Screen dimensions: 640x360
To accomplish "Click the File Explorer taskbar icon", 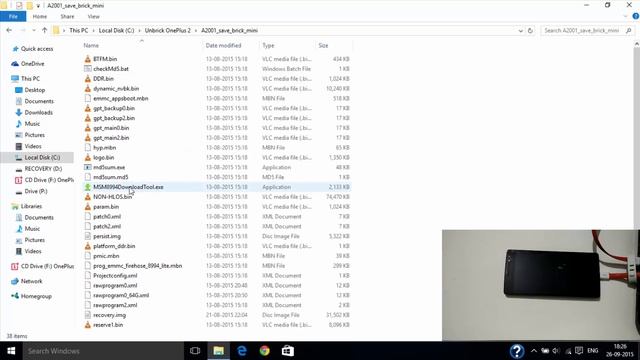I will click(x=218, y=351).
